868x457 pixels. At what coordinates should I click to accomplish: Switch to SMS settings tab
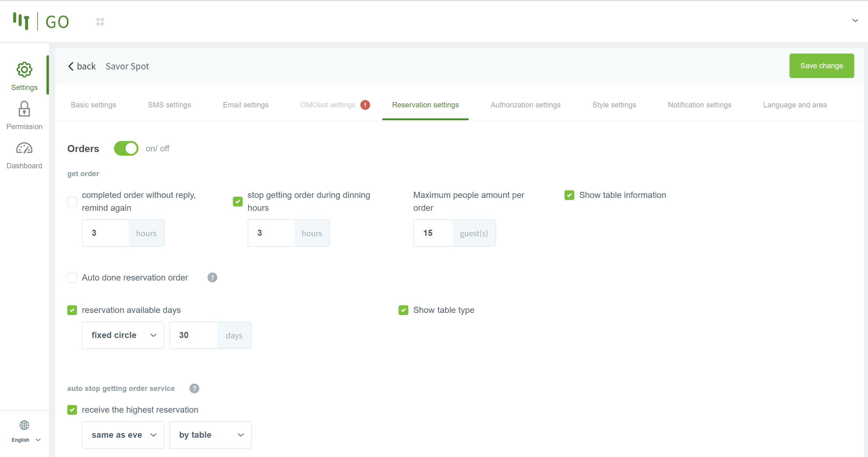click(169, 105)
